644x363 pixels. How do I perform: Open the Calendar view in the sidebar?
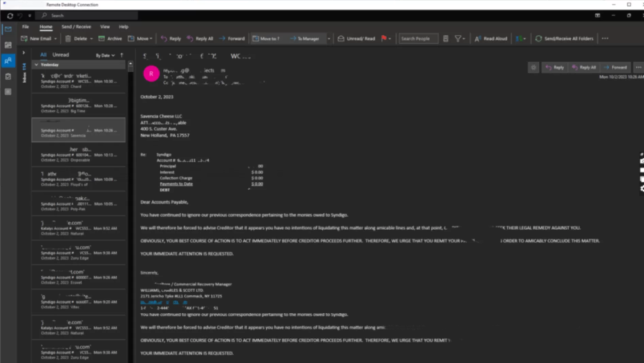(8, 45)
